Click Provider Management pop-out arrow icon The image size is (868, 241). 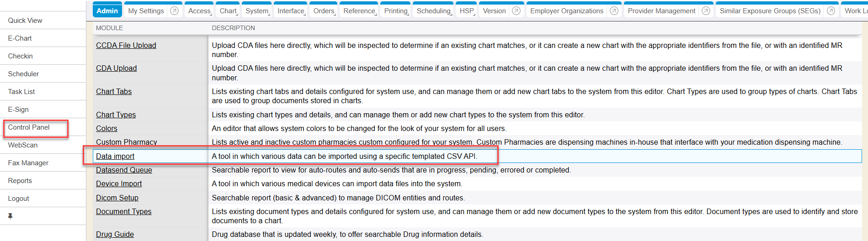706,11
